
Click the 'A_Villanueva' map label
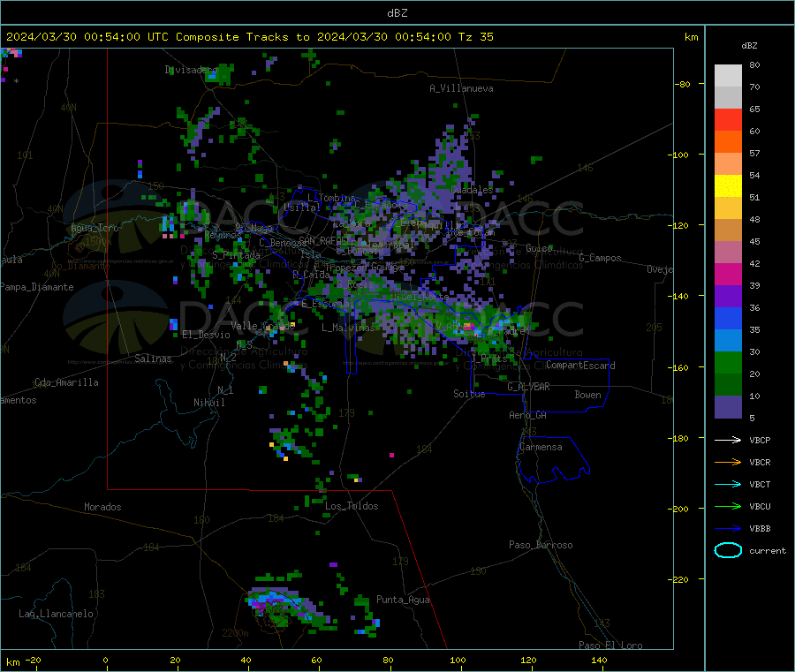(461, 88)
